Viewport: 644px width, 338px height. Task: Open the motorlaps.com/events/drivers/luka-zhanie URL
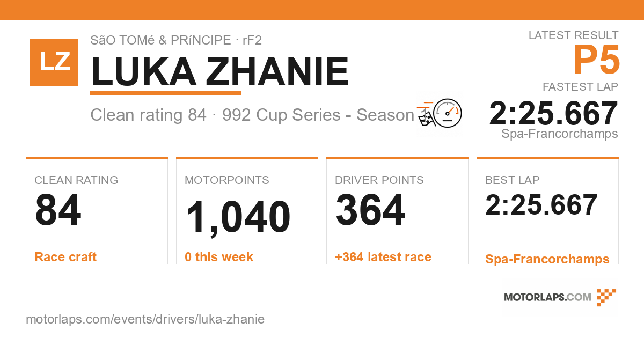tap(145, 319)
